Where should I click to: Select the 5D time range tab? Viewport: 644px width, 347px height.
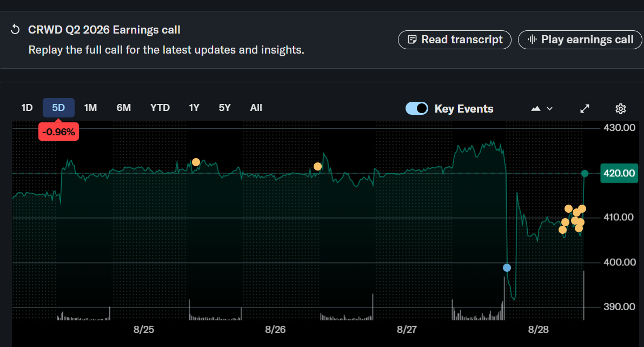58,108
